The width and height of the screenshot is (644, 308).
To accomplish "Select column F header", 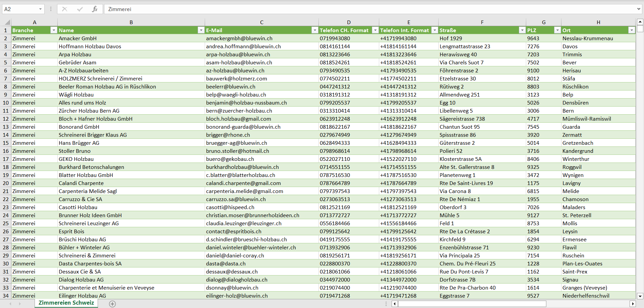I will (482, 22).
